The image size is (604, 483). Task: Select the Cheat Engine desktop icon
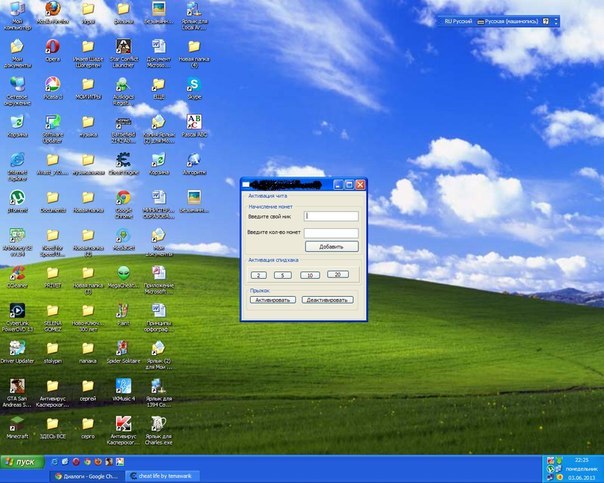point(124,164)
